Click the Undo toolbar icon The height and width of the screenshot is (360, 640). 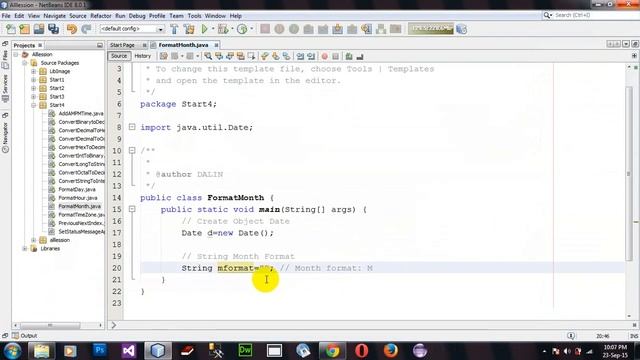click(72, 29)
